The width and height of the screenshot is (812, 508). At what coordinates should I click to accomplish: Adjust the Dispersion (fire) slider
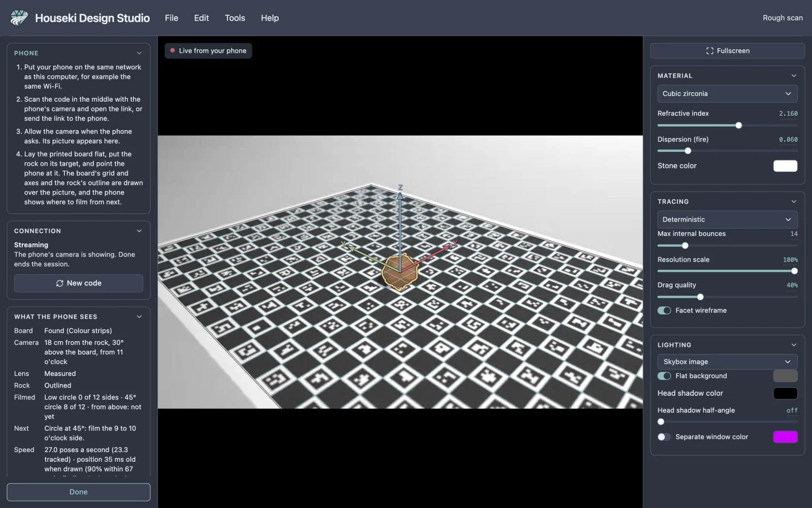[727, 151]
